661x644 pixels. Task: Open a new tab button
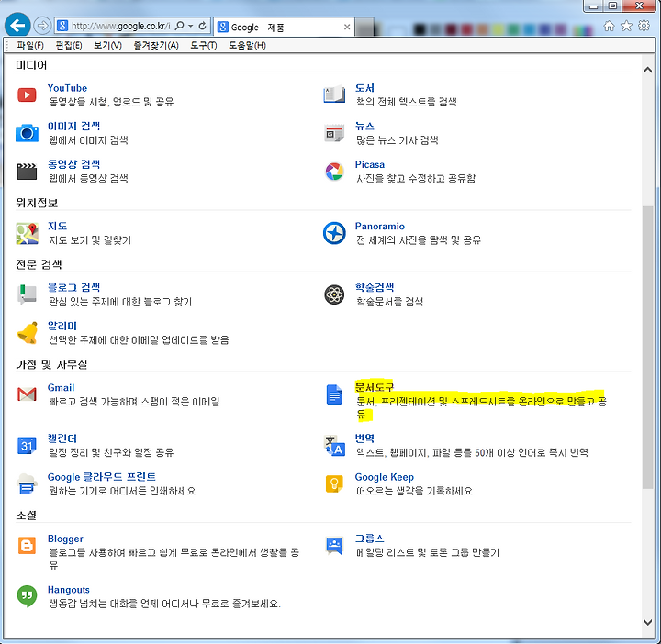[x=365, y=27]
